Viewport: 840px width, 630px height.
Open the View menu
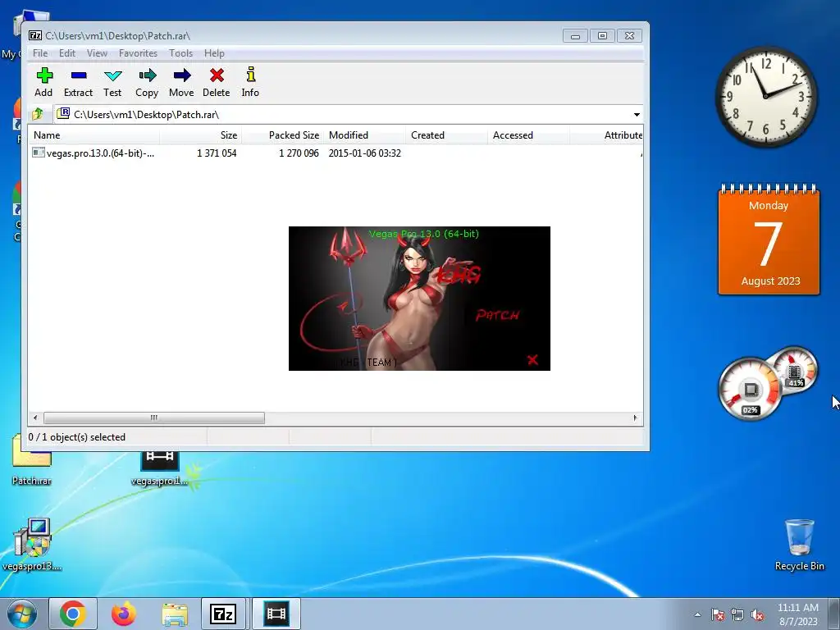point(97,53)
